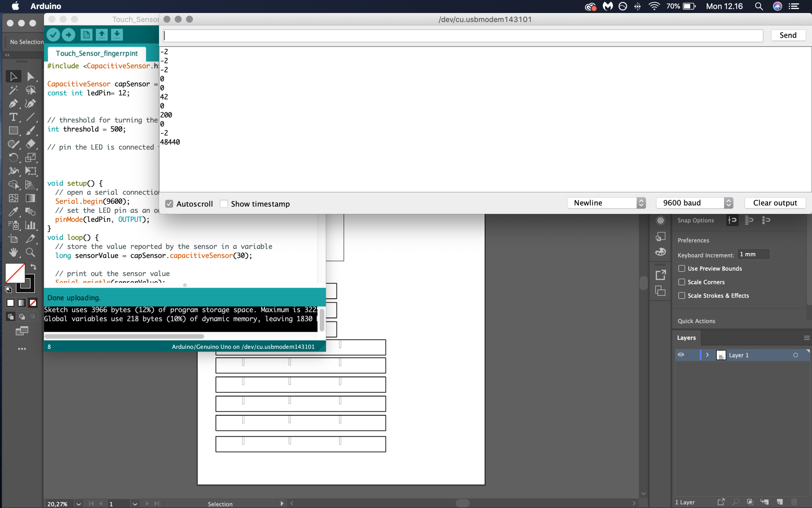This screenshot has height=508, width=812.
Task: Click the Arduino Upload arrow button
Action: tap(69, 34)
